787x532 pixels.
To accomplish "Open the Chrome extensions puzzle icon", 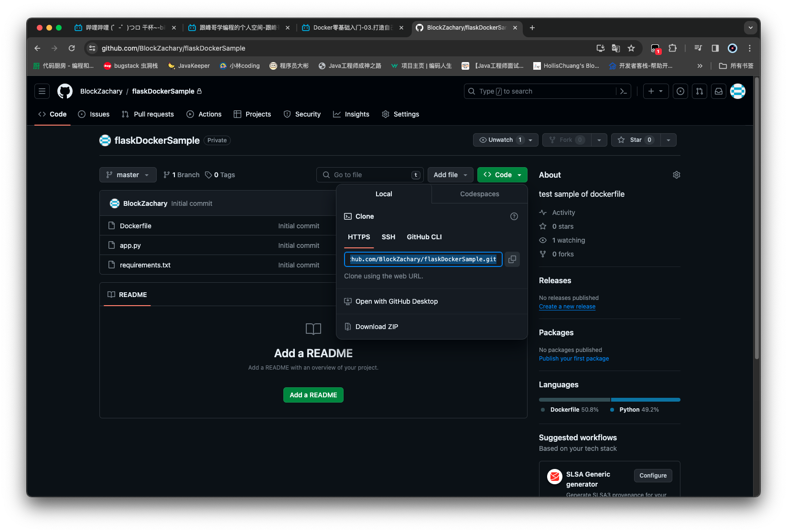I will click(x=673, y=48).
